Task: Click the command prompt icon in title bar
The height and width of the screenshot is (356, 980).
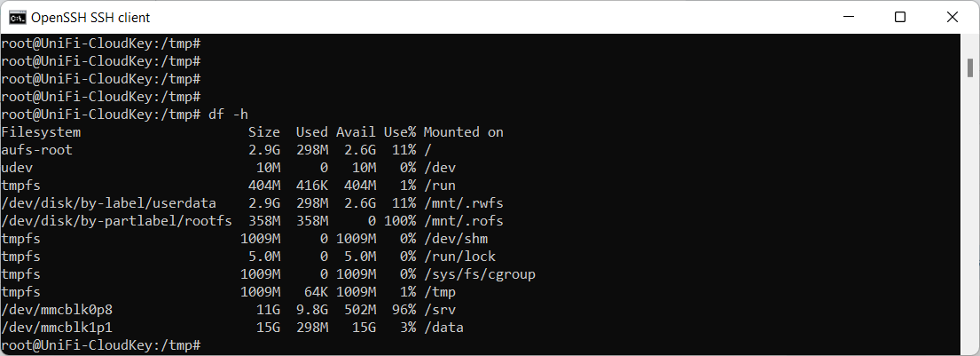Action: point(17,17)
